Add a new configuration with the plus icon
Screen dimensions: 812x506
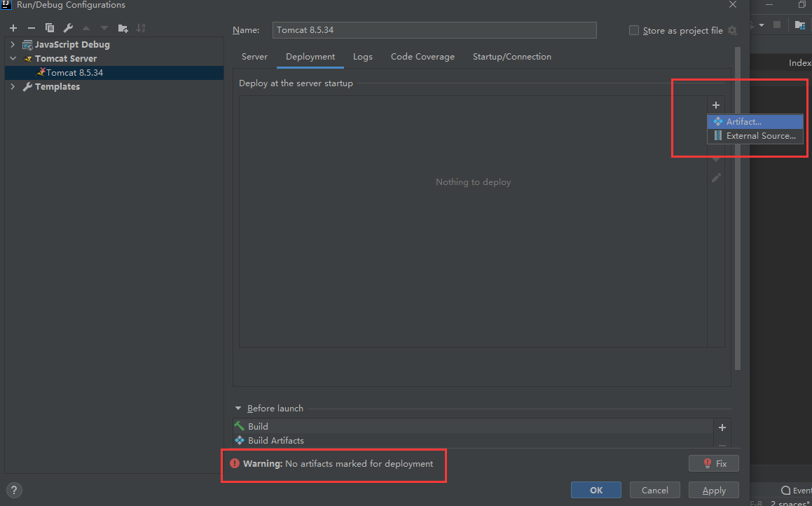(13, 28)
